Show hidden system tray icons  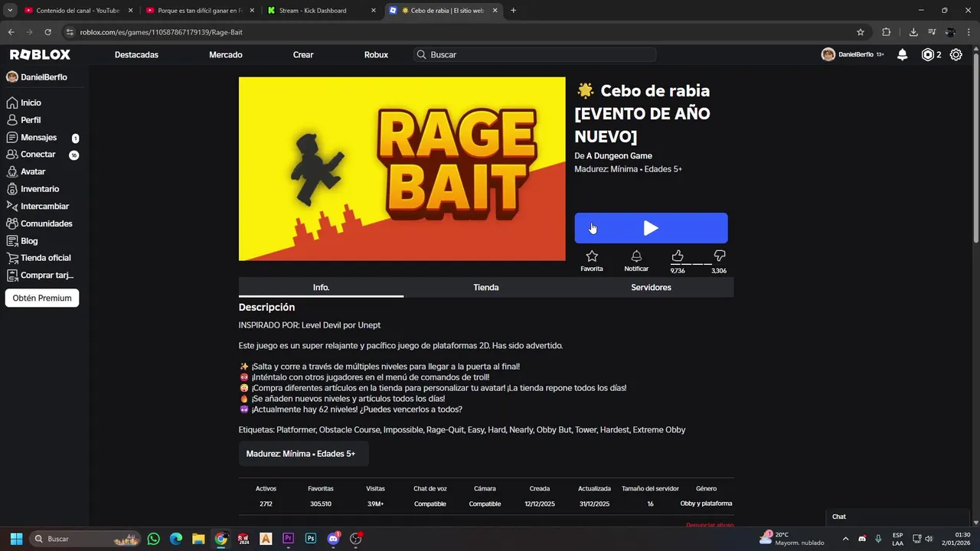pos(845,539)
